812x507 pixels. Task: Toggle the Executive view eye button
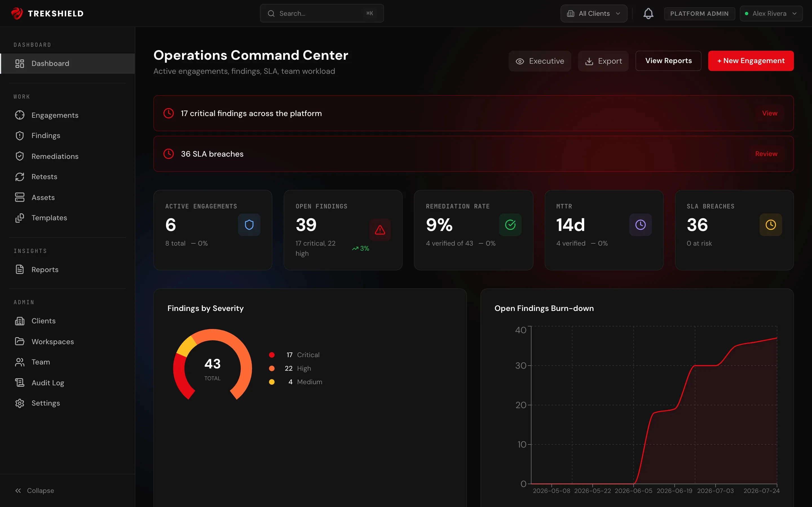coord(540,61)
